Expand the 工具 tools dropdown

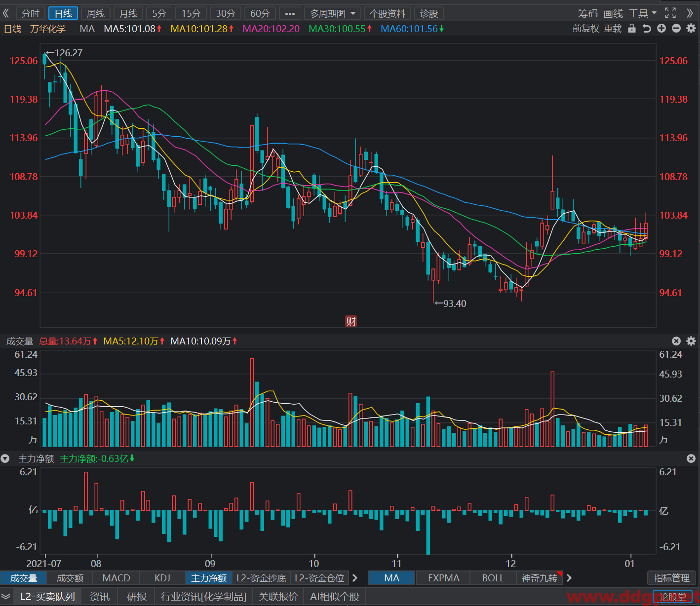tap(642, 13)
